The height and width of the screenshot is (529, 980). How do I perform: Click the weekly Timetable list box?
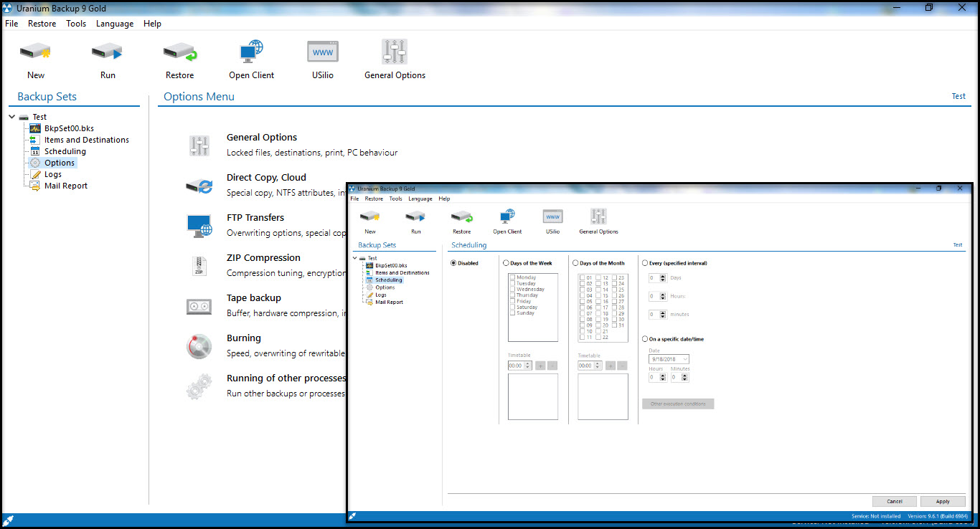click(532, 396)
